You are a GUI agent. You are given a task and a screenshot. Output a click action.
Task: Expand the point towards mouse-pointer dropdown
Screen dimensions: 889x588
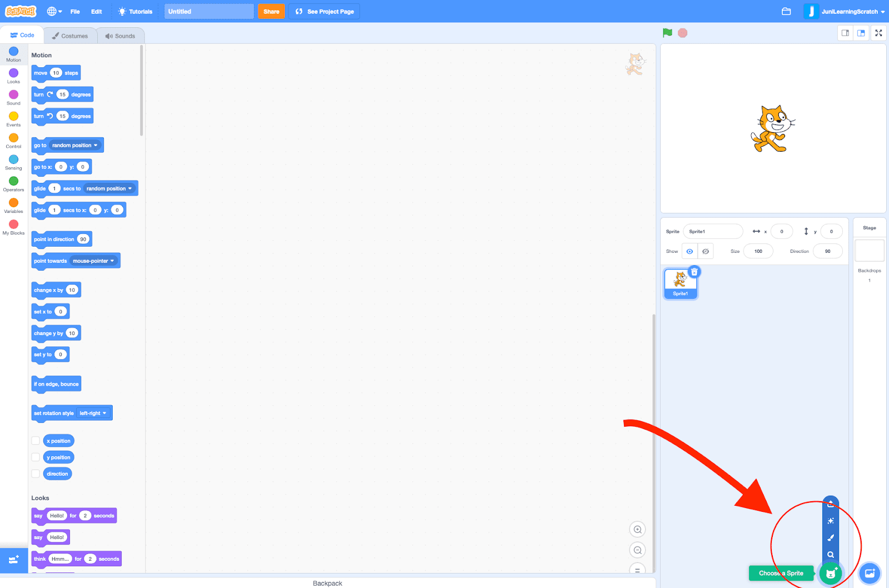[93, 261]
